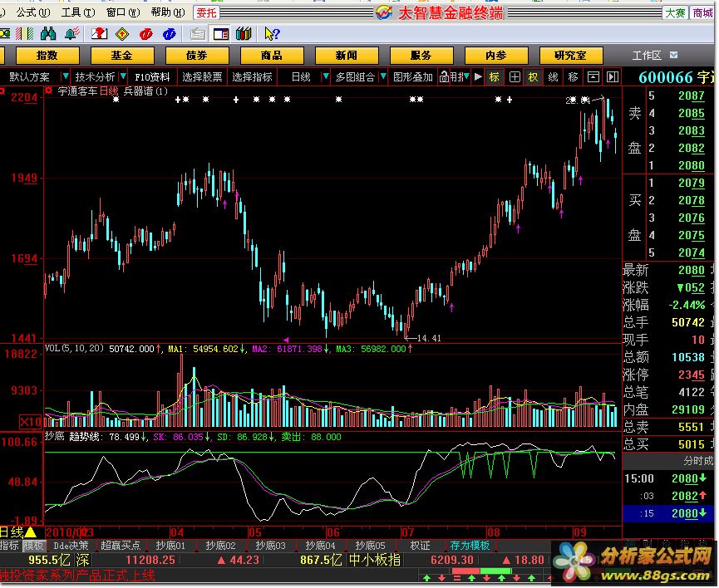The height and width of the screenshot is (588, 719).
Task: Switch to the 模板 bottom tab
Action: click(33, 546)
